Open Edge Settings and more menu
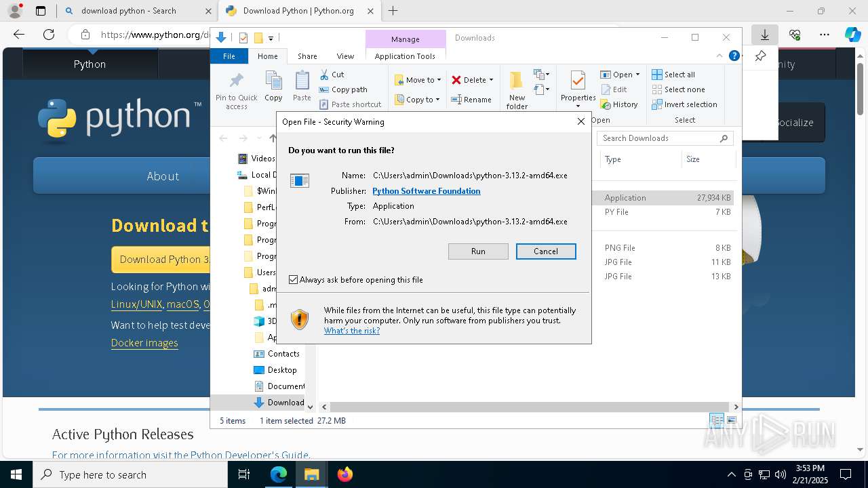868x488 pixels. pos(825,35)
